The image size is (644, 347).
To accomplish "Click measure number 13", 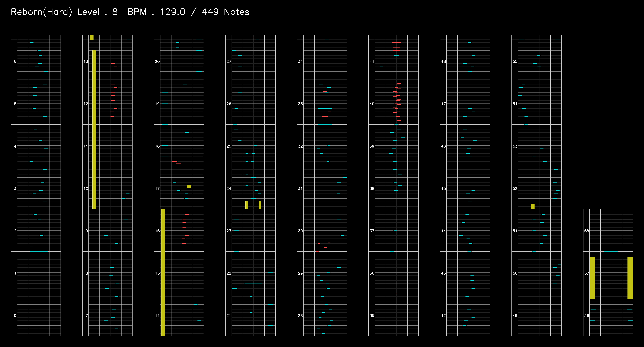I will point(86,61).
